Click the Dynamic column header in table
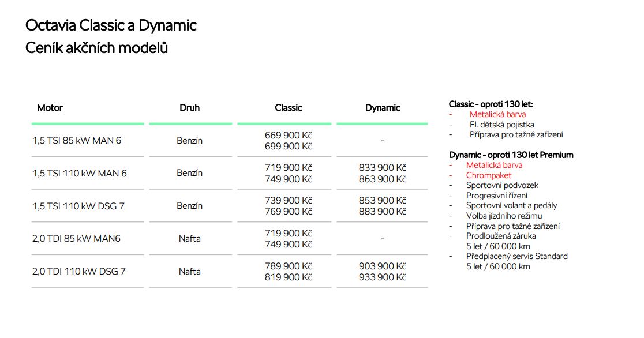 (382, 108)
